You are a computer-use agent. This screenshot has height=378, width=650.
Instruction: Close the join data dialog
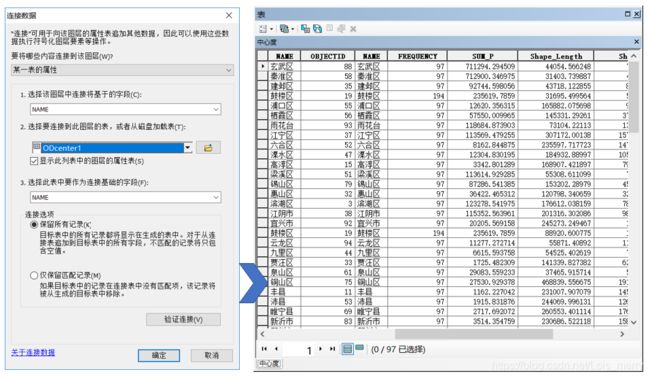pyautogui.click(x=229, y=15)
